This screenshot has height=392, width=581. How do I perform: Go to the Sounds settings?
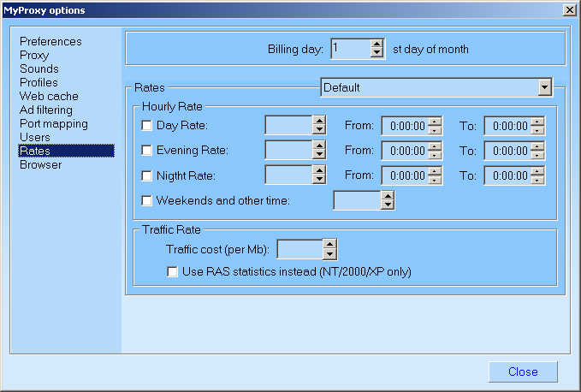[39, 69]
